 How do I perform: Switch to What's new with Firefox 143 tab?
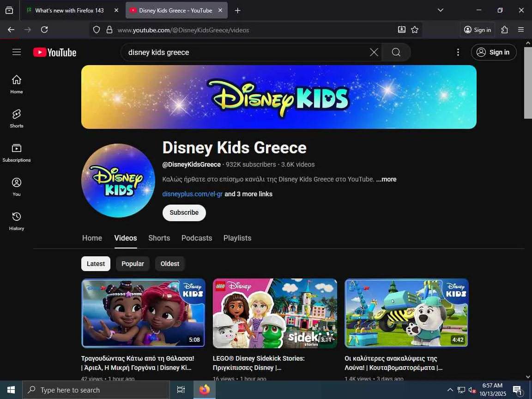(70, 11)
